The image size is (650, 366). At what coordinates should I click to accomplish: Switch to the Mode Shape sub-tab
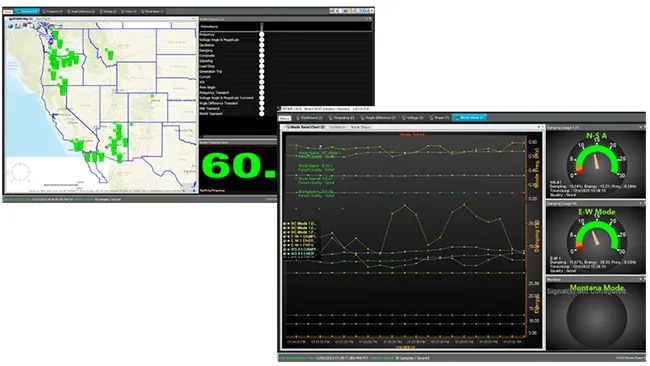(x=360, y=127)
